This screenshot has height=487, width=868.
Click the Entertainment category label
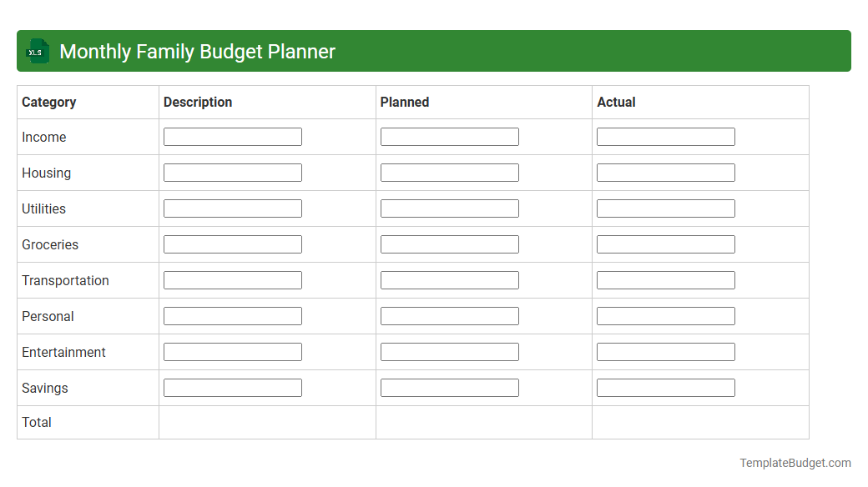[63, 352]
